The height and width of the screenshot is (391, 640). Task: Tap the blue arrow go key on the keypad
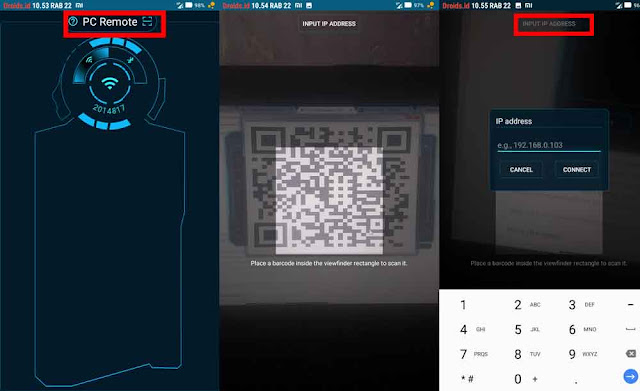click(x=631, y=376)
